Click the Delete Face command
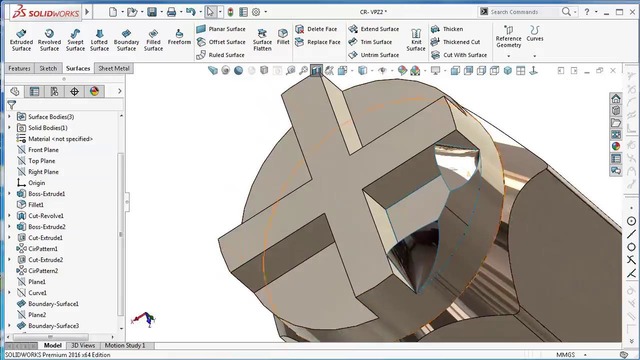The image size is (640, 360). point(316,29)
